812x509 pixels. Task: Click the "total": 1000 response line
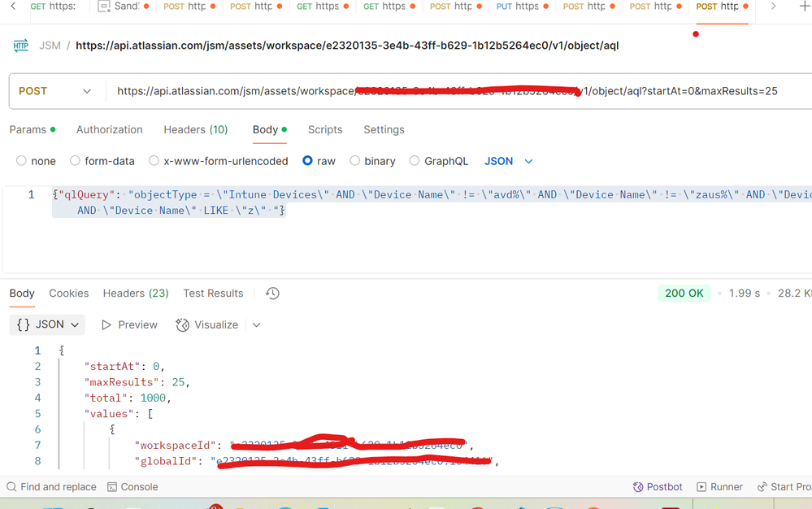[128, 398]
